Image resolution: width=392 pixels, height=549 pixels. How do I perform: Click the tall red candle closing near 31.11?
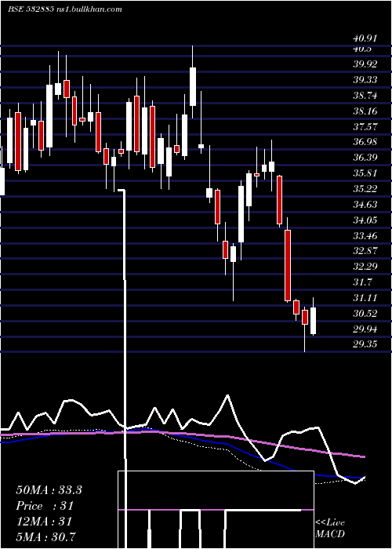coord(288,266)
